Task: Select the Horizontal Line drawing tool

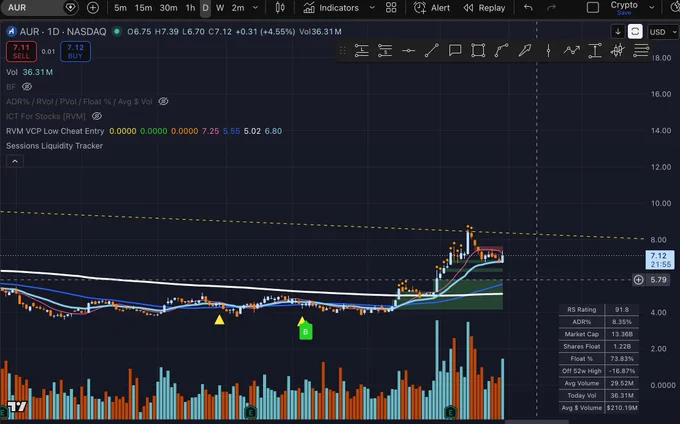Action: 408,51
